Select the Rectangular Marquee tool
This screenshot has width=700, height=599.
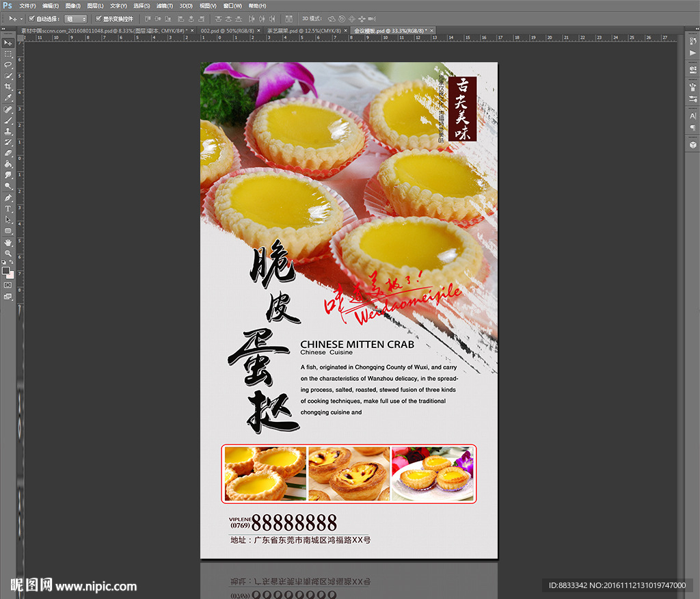pyautogui.click(x=8, y=54)
